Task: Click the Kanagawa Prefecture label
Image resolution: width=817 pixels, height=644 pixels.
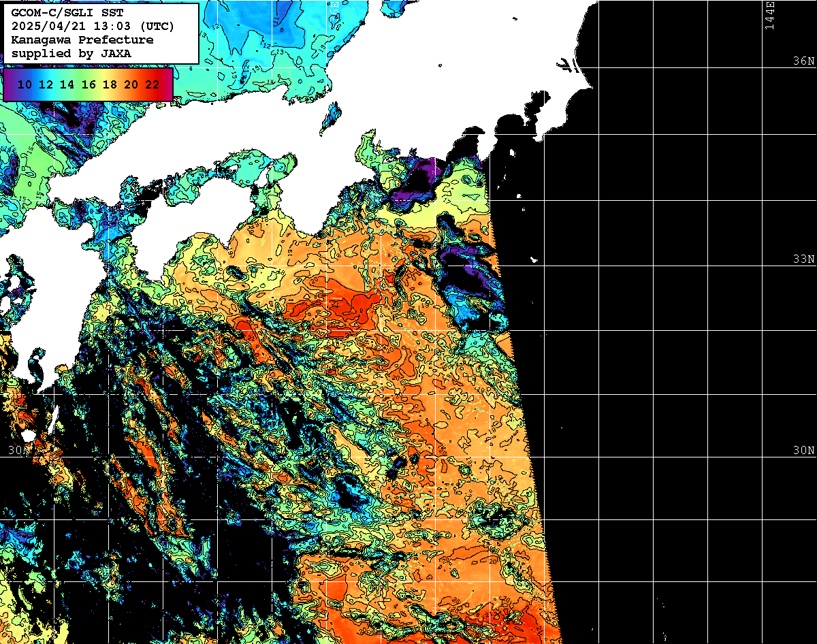Action: (x=82, y=40)
